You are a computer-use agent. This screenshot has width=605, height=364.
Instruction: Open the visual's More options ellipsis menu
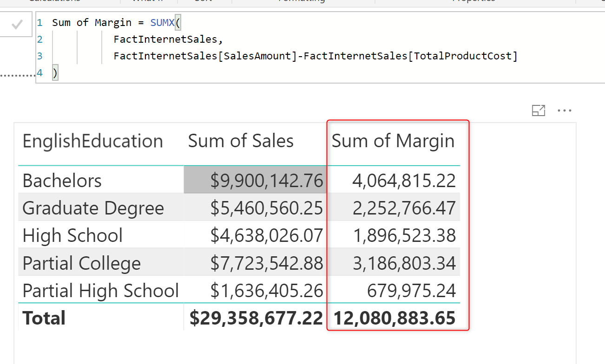pyautogui.click(x=564, y=110)
